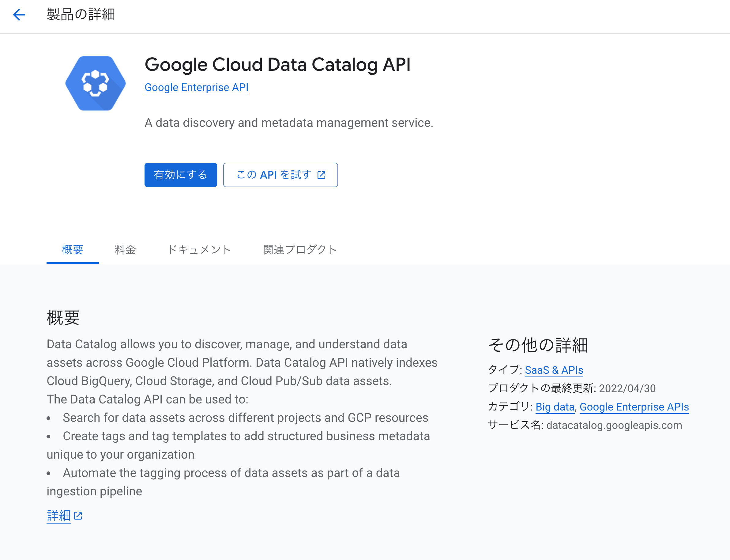Viewport: 730px width, 560px height.
Task: Click the この API を試す button
Action: click(x=280, y=175)
